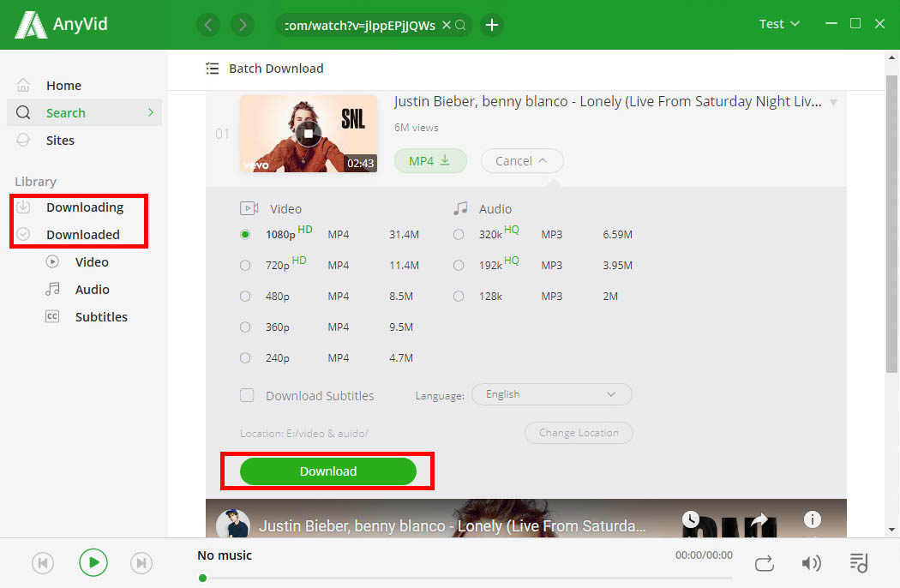The height and width of the screenshot is (588, 900).
Task: Skip to the next track
Action: pos(141,563)
